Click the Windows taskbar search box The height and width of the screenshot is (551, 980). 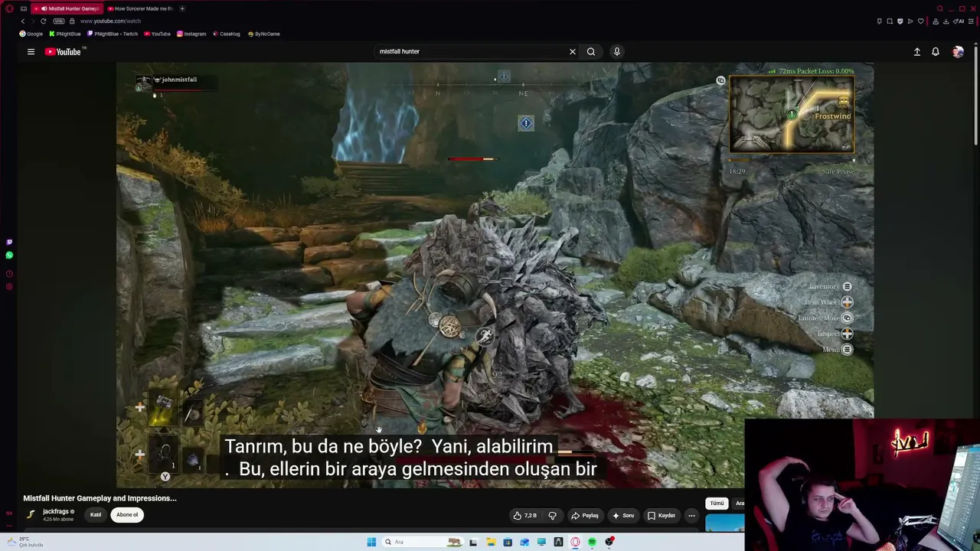pyautogui.click(x=422, y=542)
